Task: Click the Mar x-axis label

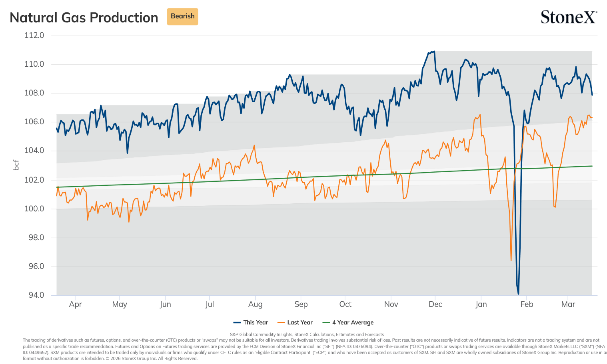Action: 568,304
